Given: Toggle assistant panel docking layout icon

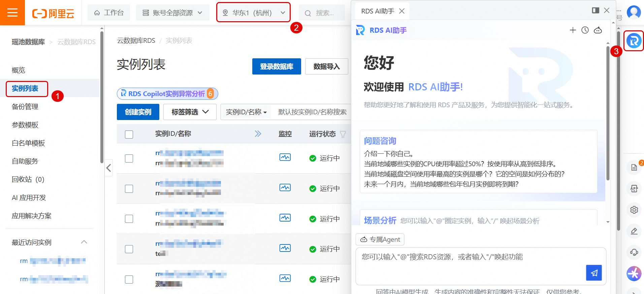Looking at the screenshot, I should [595, 10].
